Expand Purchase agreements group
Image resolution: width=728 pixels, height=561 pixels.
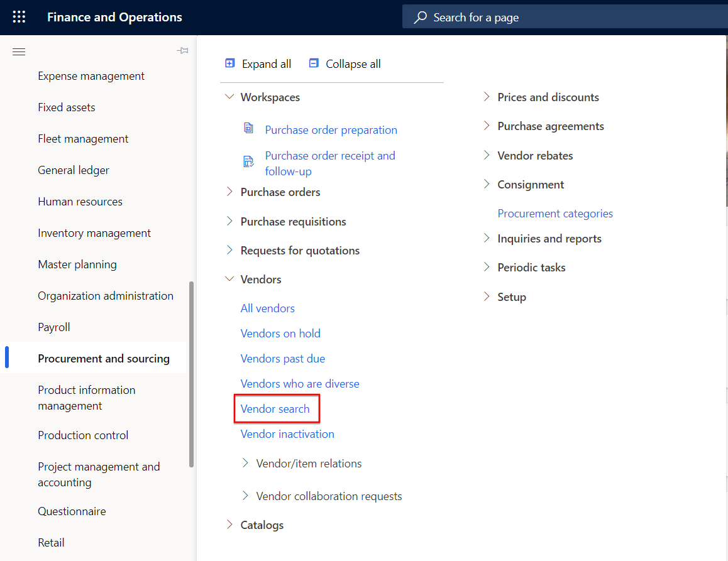(x=487, y=126)
